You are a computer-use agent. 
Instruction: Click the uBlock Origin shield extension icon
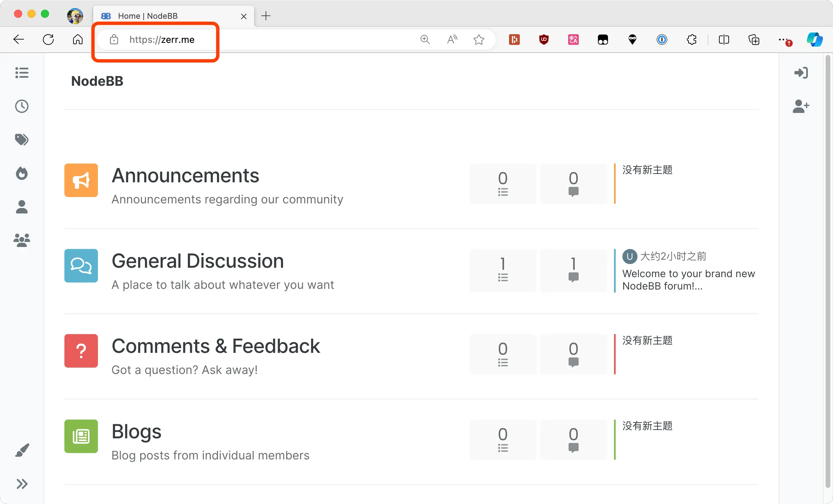click(544, 40)
